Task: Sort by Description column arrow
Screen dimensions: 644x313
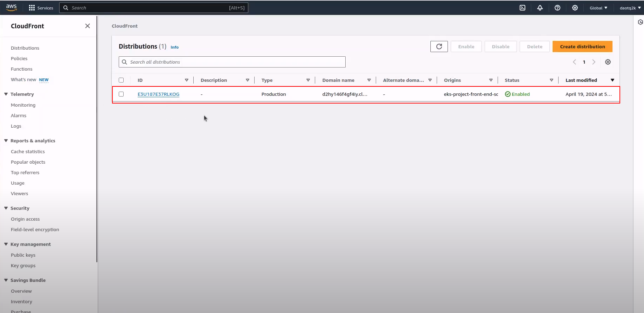Action: [248, 80]
